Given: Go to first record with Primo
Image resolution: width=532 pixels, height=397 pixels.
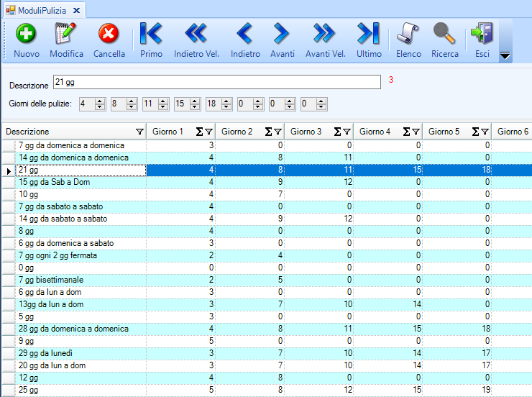Looking at the screenshot, I should tap(151, 34).
